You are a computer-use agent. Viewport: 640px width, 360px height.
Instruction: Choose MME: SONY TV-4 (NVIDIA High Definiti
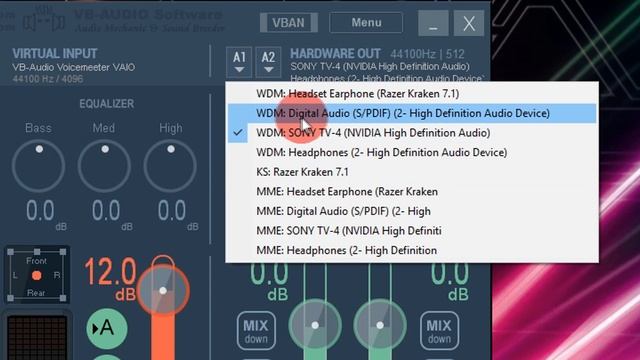(412, 231)
